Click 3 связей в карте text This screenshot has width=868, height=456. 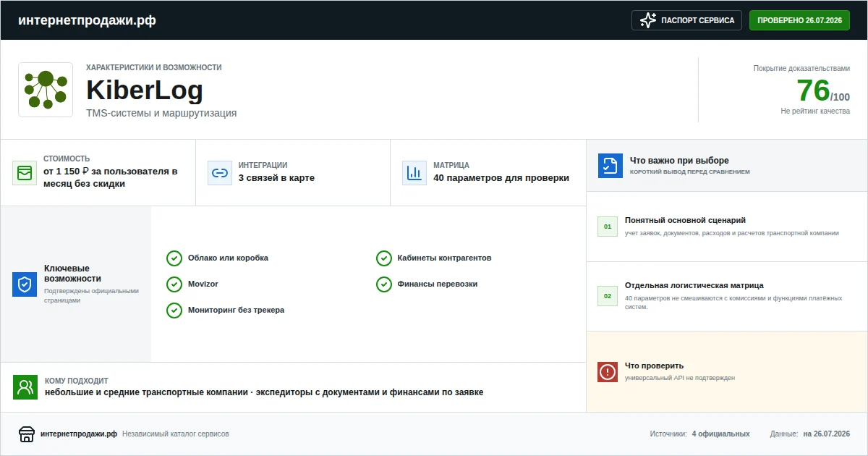click(276, 178)
